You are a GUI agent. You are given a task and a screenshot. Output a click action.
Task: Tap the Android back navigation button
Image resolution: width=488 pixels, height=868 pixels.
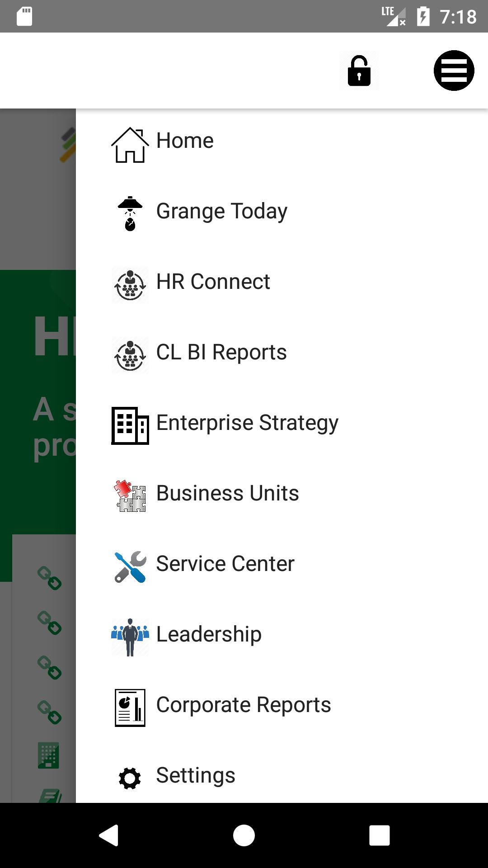click(x=108, y=835)
